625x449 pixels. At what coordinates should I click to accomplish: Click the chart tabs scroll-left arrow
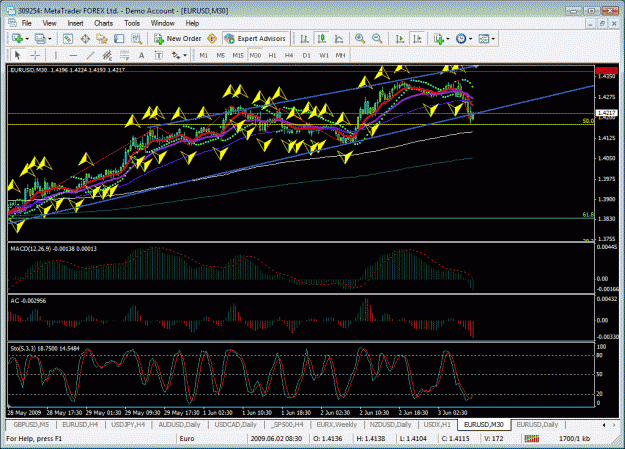(604, 425)
